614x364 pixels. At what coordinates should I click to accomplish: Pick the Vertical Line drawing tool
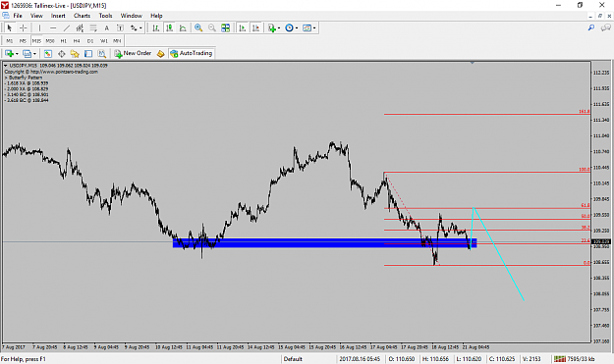39,27
